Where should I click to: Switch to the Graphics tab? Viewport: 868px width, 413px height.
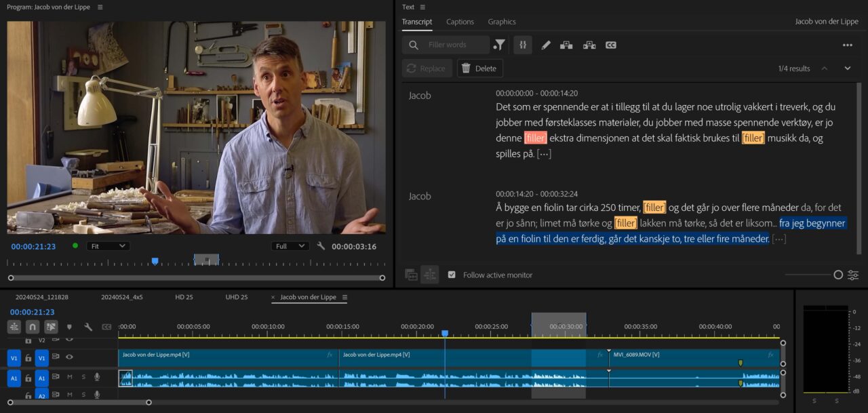pos(502,22)
